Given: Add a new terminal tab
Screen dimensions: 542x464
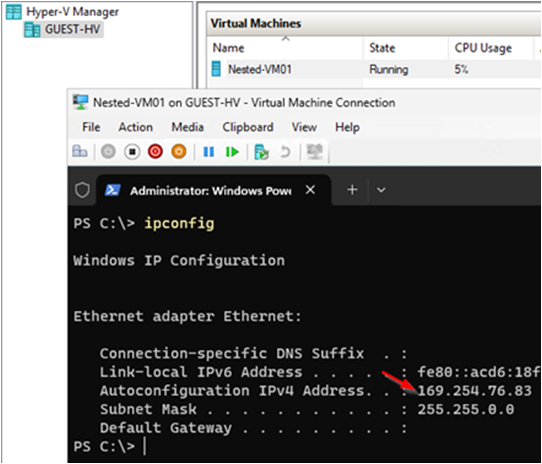Looking at the screenshot, I should coord(352,189).
